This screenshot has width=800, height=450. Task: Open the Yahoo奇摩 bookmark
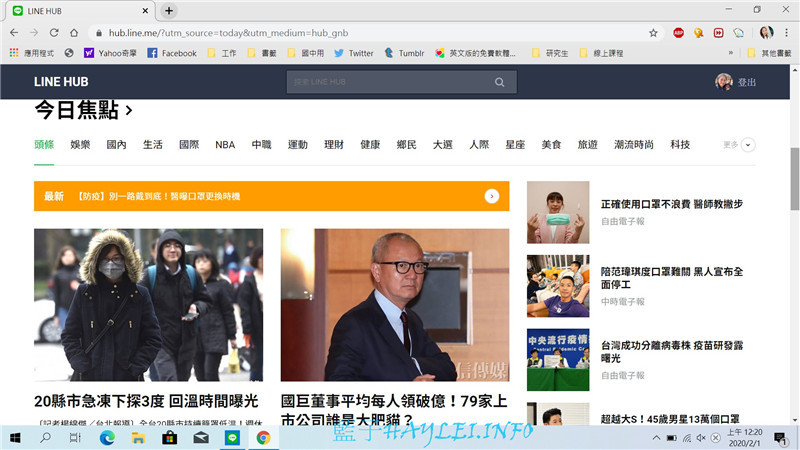coord(110,53)
